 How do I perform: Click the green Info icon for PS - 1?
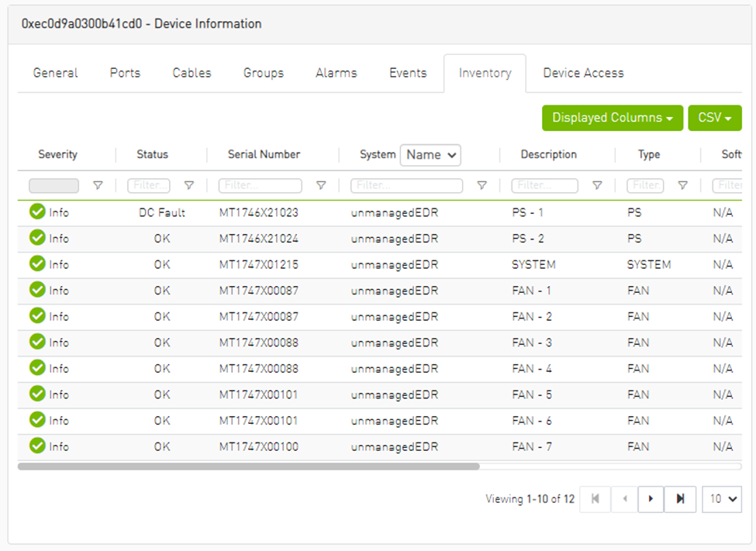click(x=37, y=212)
